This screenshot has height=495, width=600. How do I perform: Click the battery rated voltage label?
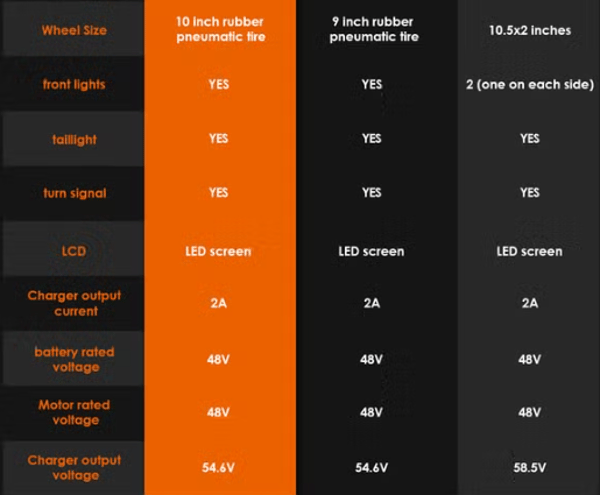pos(74,359)
